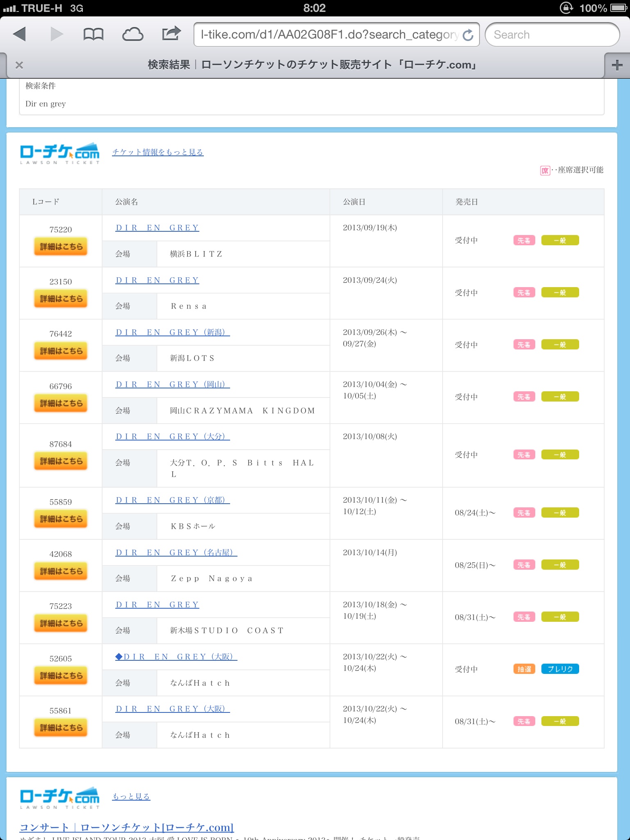
Task: Click the yellow 一般 badge in the 55861 row
Action: [560, 721]
